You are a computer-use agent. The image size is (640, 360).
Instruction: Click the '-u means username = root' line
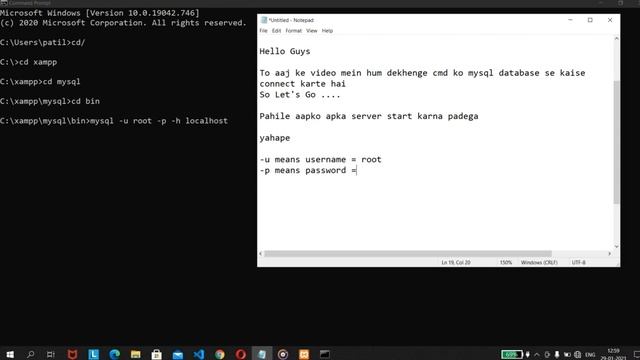[x=320, y=160]
